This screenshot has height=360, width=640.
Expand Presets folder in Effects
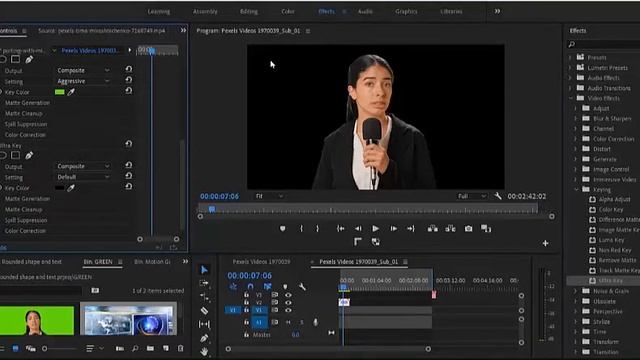pos(571,58)
